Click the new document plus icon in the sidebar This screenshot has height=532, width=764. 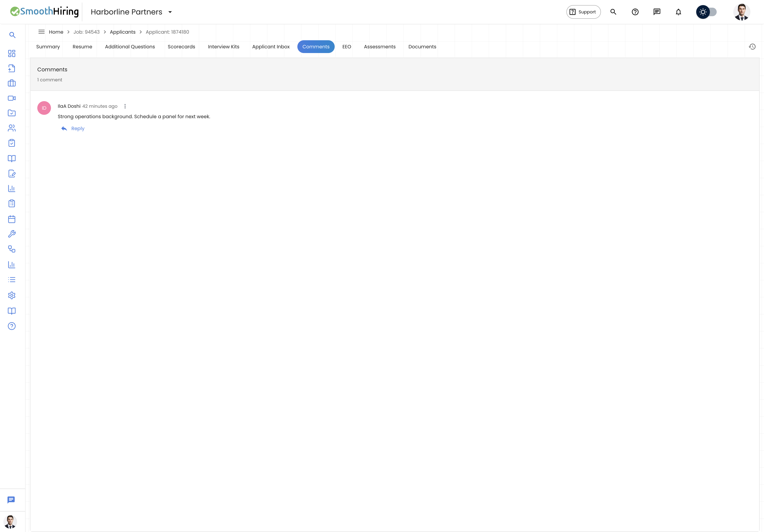point(12,68)
